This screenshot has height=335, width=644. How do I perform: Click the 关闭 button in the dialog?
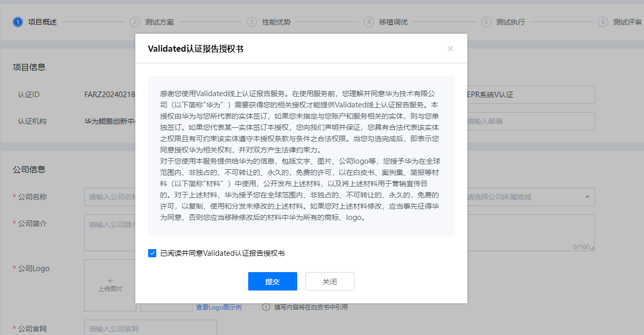330,281
